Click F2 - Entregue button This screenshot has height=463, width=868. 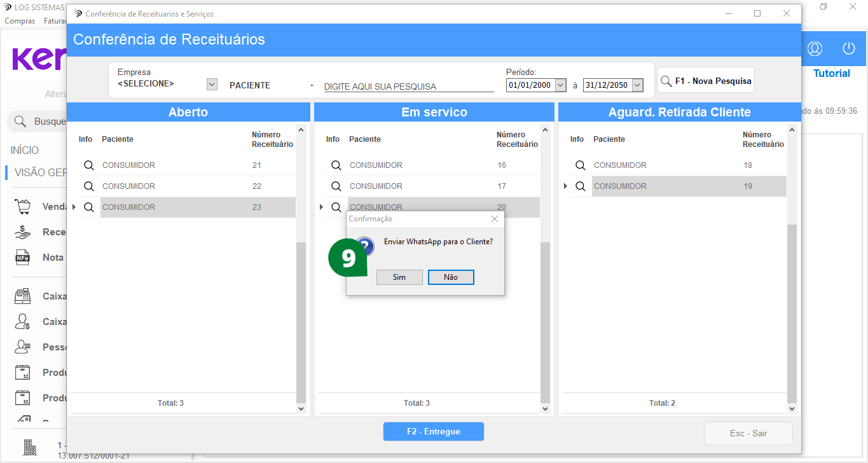click(434, 431)
